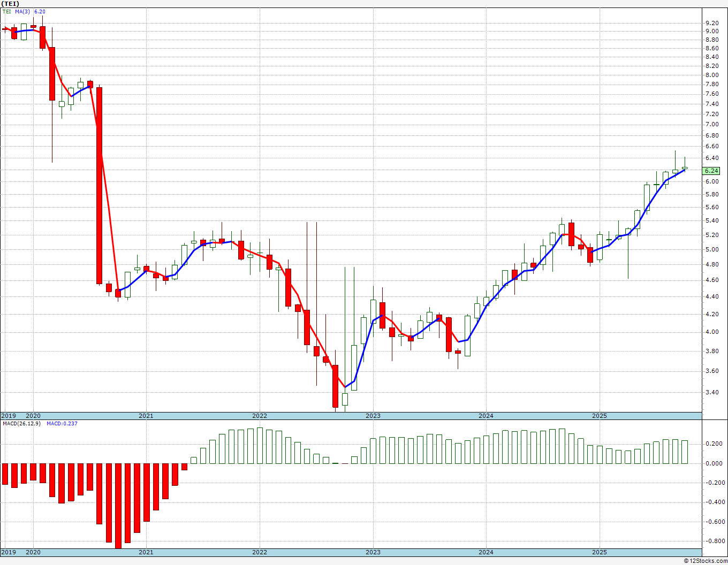Select the TEI legend label
This screenshot has width=728, height=565.
6,11
